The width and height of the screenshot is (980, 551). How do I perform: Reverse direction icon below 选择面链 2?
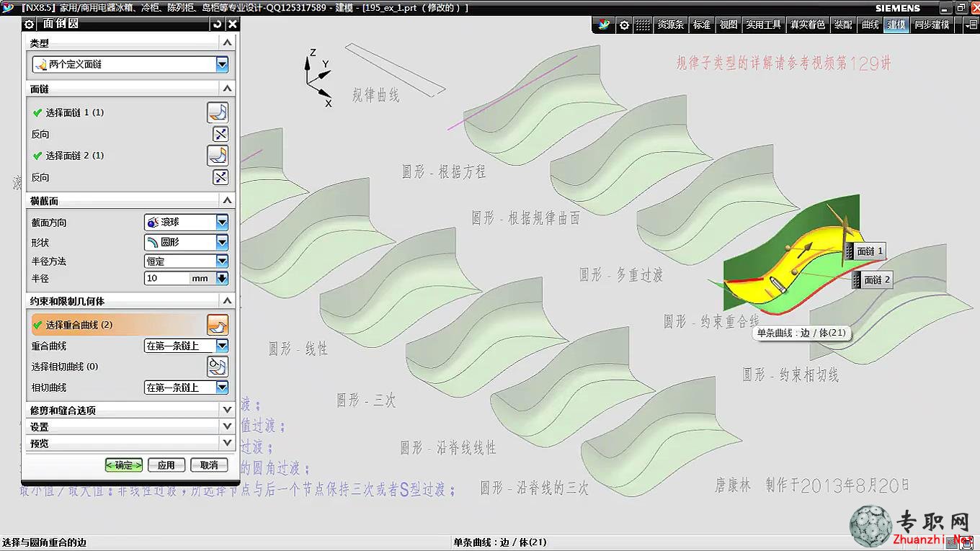(x=220, y=177)
